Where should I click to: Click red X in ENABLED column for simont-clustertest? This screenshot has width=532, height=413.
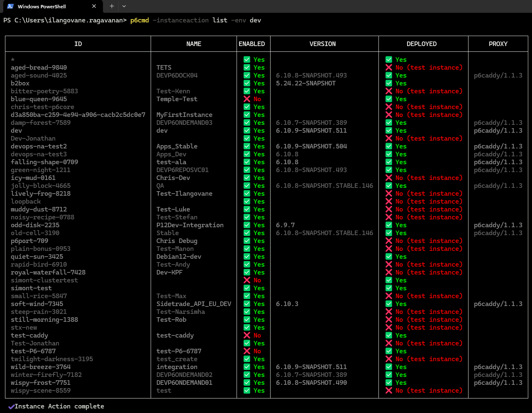(247, 280)
